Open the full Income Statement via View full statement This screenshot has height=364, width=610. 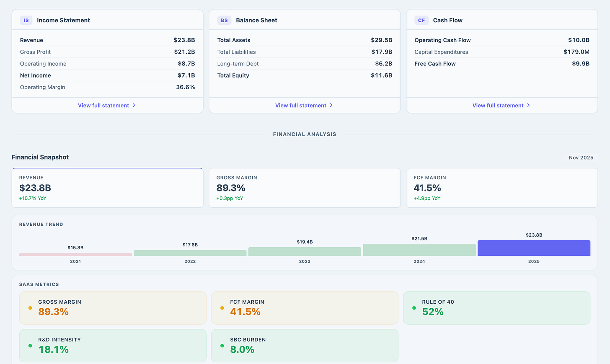107,106
